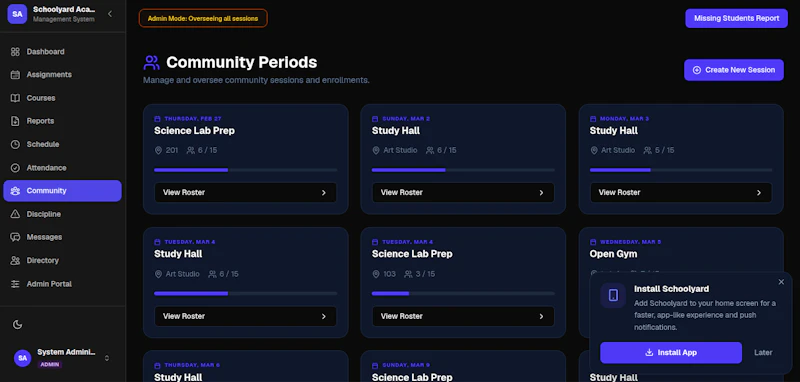
Task: Click the SA logo badge at top left
Action: [17, 14]
